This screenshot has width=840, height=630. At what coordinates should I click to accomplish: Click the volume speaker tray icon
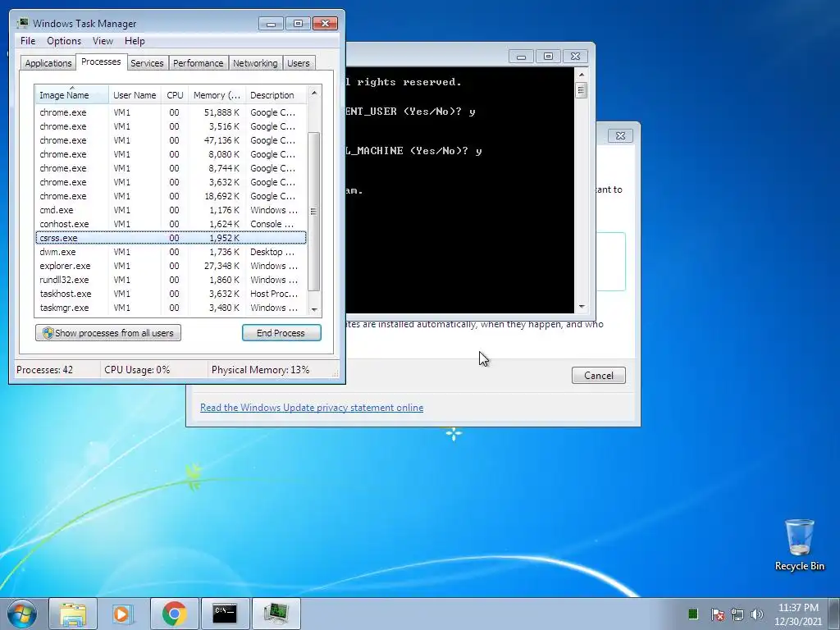756,614
